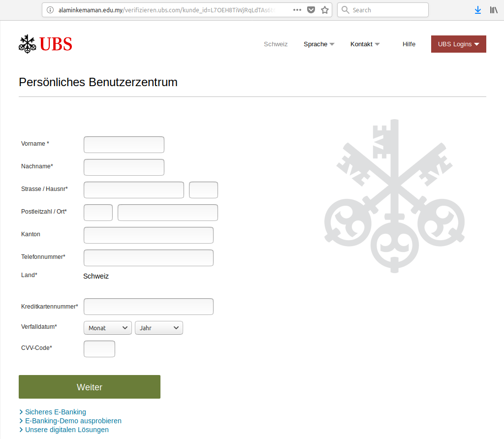Click the Postleitzahl input field
The height and width of the screenshot is (439, 504).
(98, 213)
